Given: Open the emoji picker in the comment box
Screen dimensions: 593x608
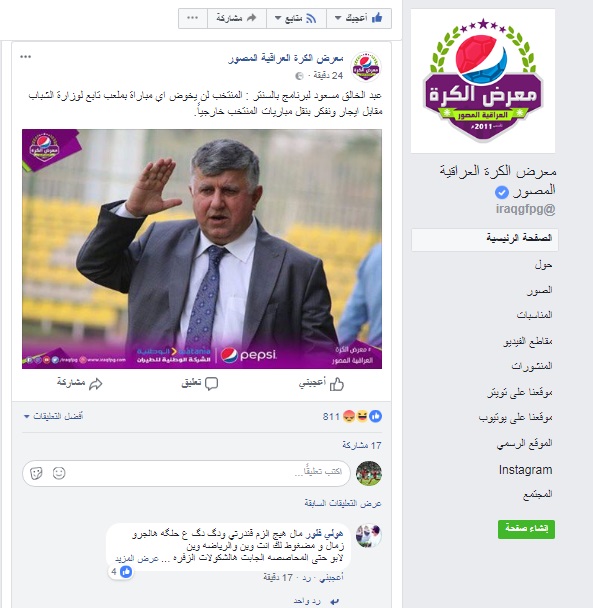Looking at the screenshot, I should pos(59,473).
